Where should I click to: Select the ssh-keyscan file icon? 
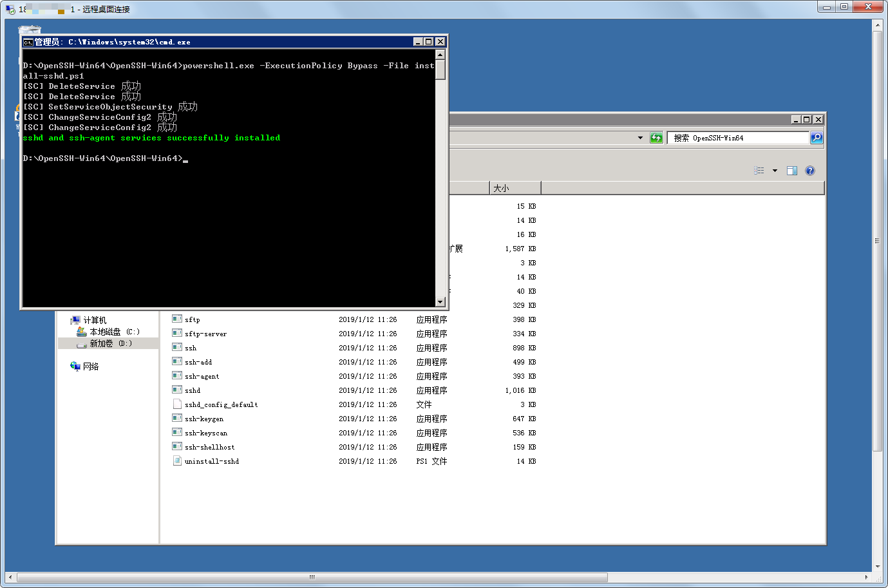pos(177,432)
